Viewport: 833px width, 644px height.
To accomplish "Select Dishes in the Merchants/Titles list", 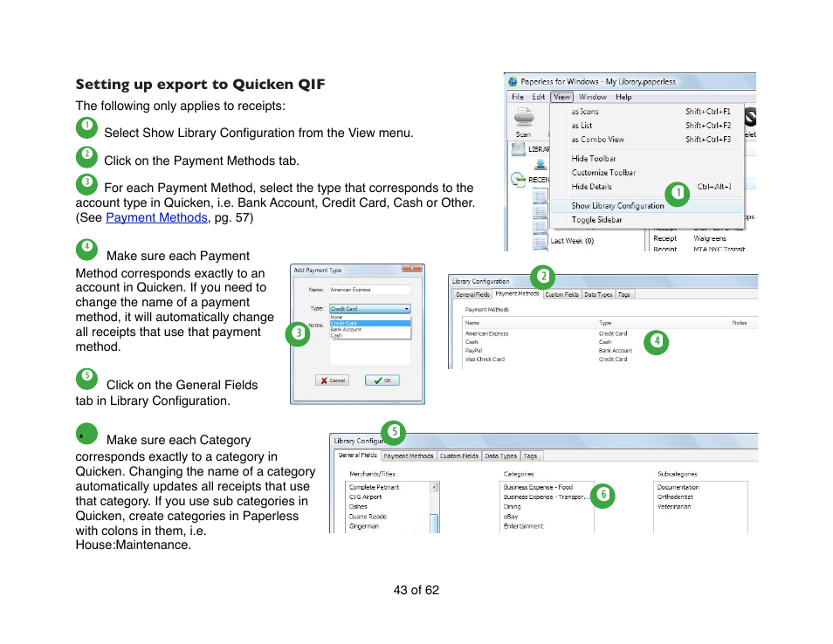I will [x=358, y=507].
